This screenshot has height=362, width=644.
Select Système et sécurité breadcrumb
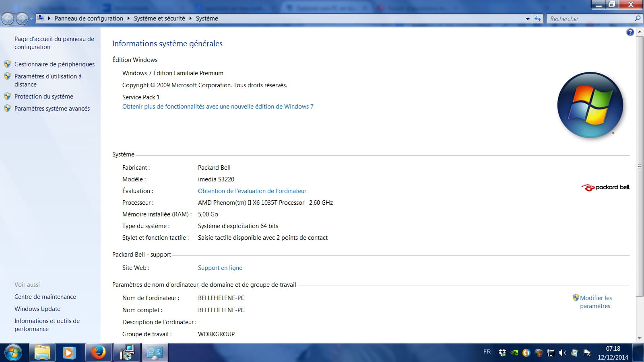[159, 19]
